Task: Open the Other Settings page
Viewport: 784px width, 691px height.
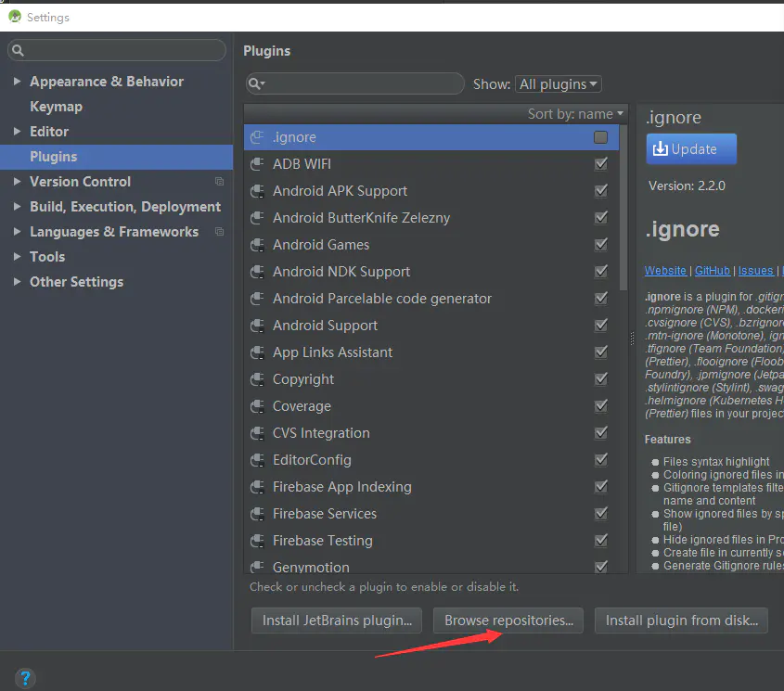Action: (76, 281)
